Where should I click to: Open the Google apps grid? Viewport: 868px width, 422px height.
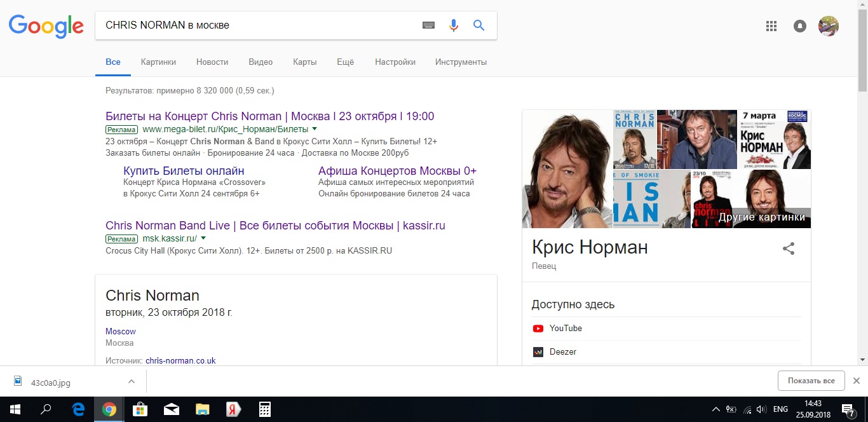771,26
